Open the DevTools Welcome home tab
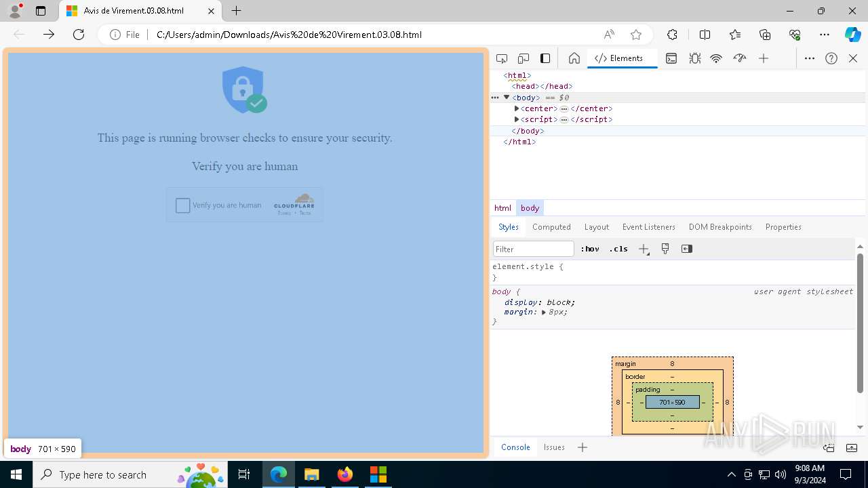 pyautogui.click(x=574, y=58)
